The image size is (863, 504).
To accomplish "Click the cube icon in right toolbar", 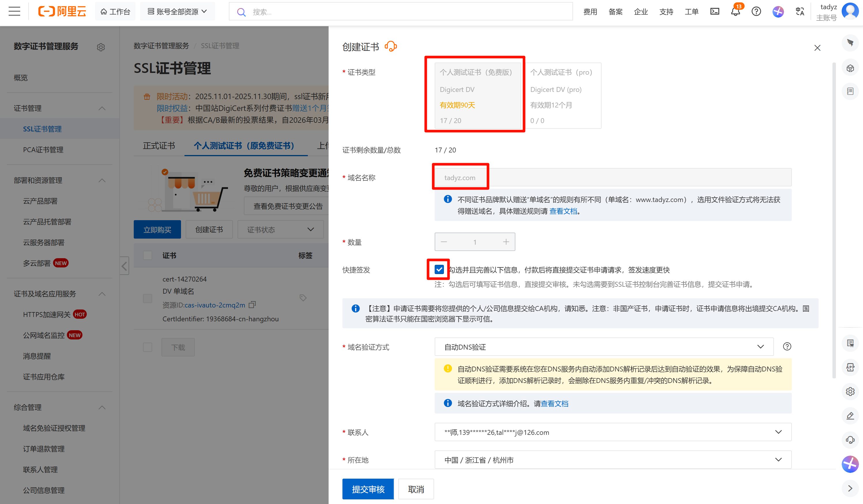I will point(850,68).
